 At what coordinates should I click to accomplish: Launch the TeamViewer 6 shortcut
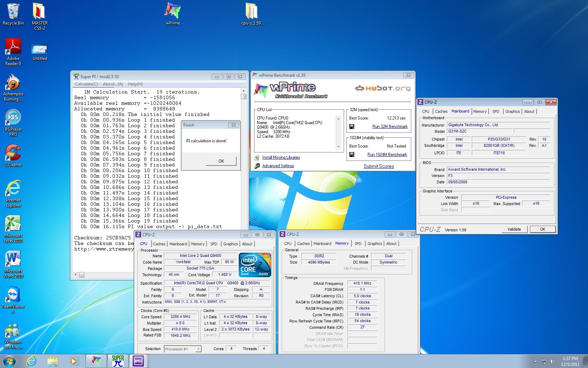coord(13,300)
